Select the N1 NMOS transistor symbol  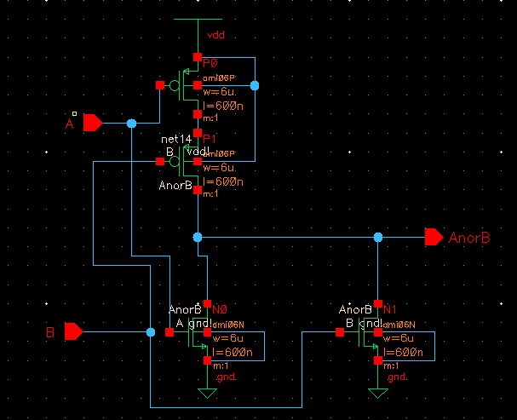coord(368,332)
